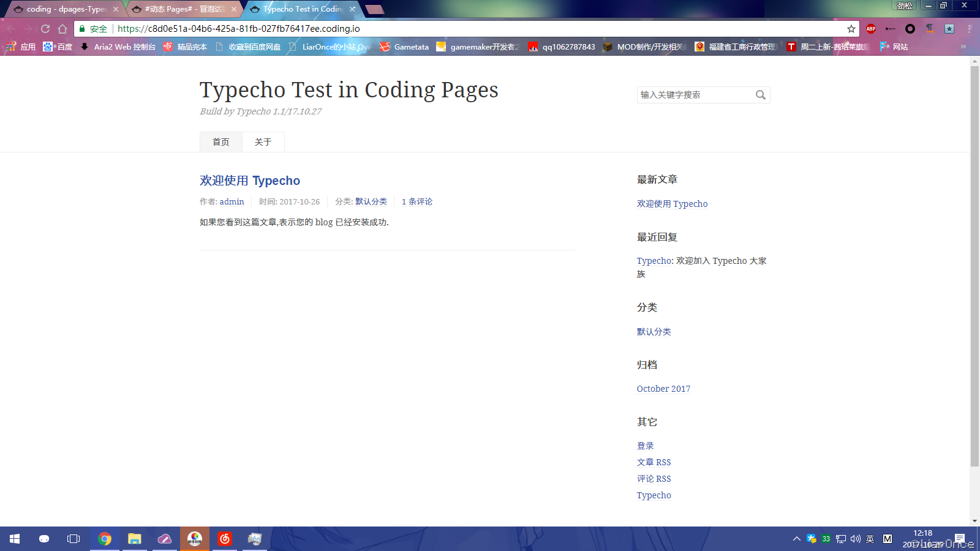Open the Gametata bookmark
This screenshot has width=980, height=551.
tap(404, 47)
